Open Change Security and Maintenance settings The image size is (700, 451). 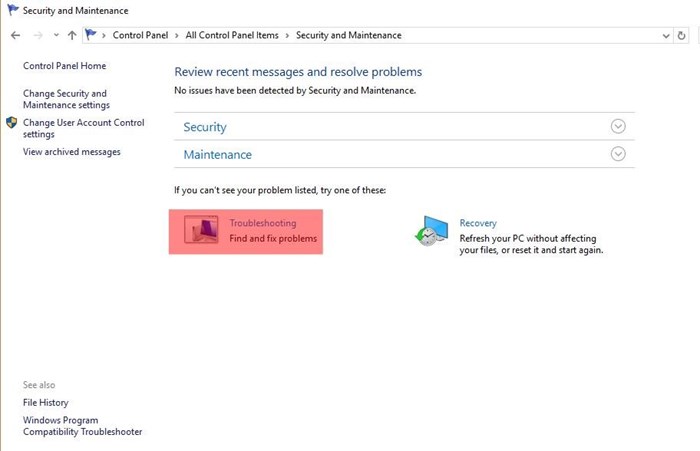coord(66,99)
